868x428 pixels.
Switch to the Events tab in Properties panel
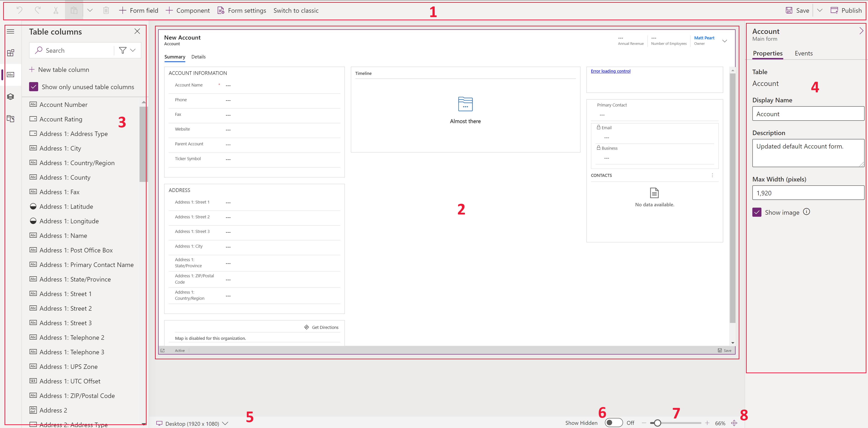[804, 53]
